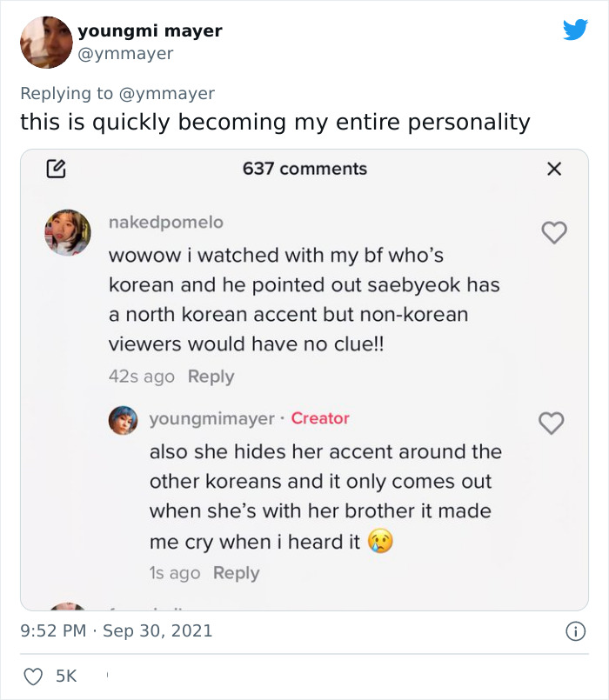Click the youngmi mayer display name
This screenshot has width=609, height=700.
(x=150, y=30)
